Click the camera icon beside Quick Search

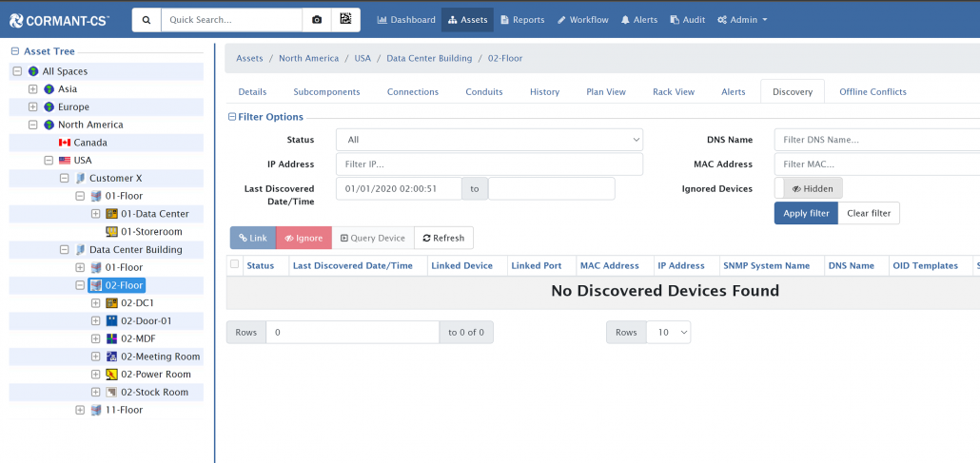[x=317, y=20]
